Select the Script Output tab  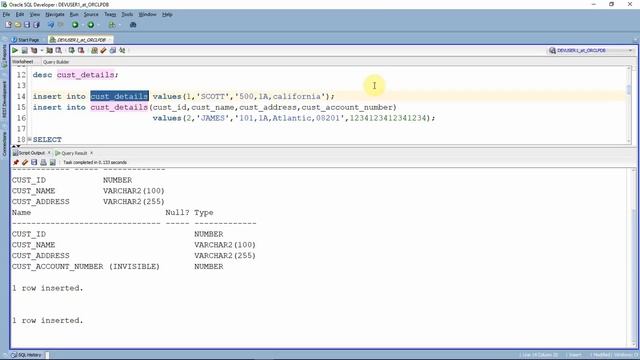[x=29, y=153]
